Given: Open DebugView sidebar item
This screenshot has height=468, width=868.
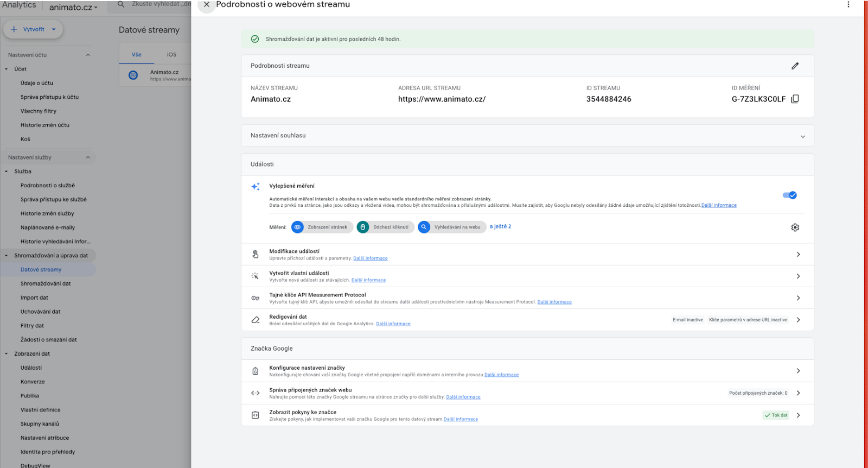Looking at the screenshot, I should 35,465.
